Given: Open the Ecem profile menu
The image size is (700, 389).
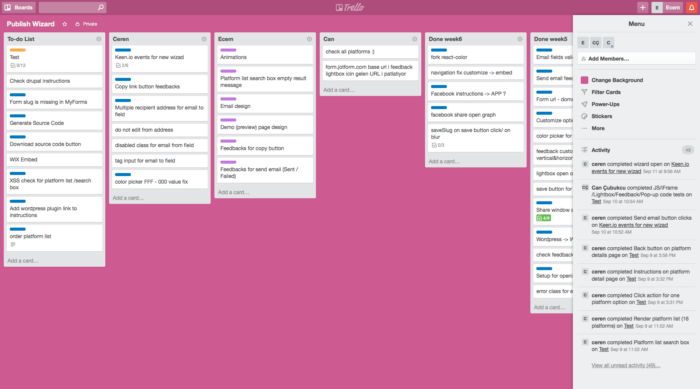Looking at the screenshot, I should [667, 7].
